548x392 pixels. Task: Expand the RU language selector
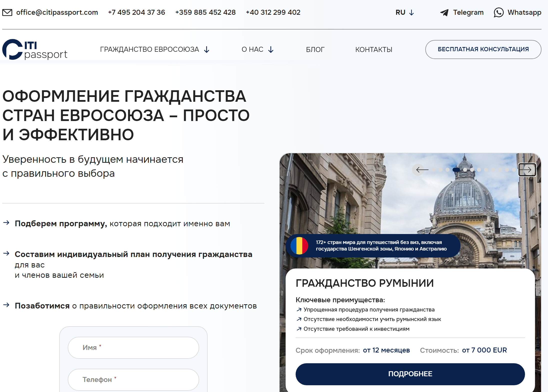pyautogui.click(x=405, y=12)
